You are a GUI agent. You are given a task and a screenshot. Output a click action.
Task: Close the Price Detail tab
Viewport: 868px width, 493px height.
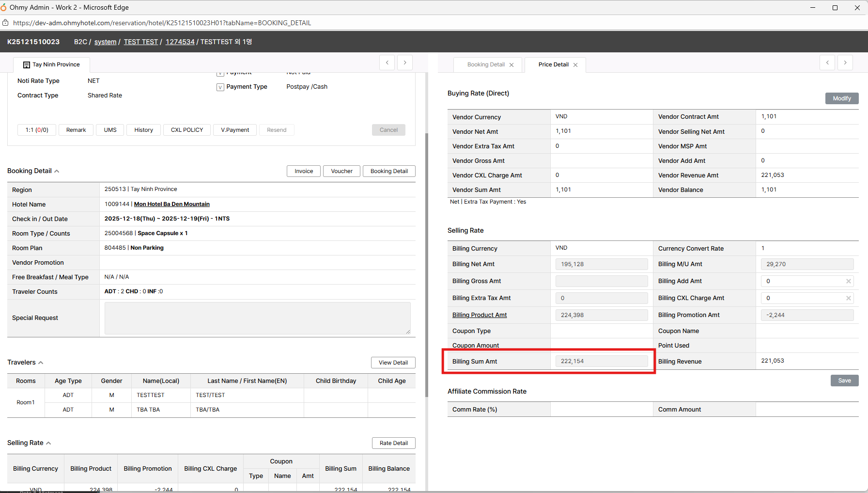click(575, 65)
